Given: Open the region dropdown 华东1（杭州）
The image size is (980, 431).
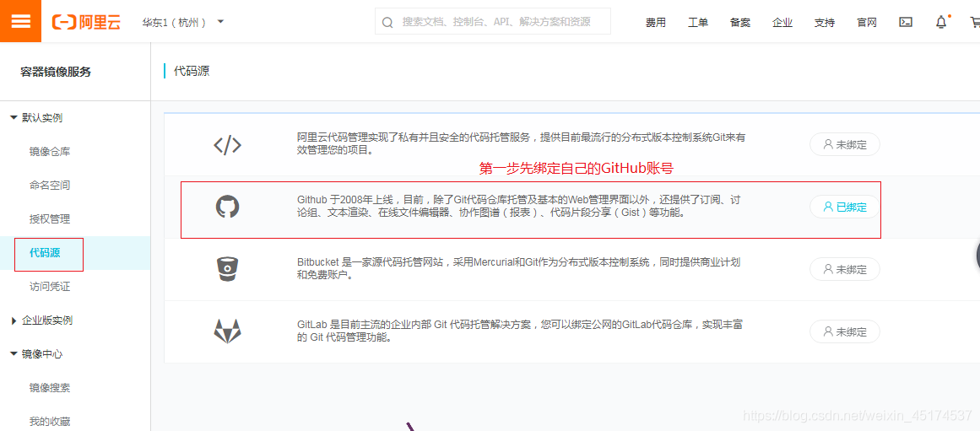Looking at the screenshot, I should tap(182, 23).
